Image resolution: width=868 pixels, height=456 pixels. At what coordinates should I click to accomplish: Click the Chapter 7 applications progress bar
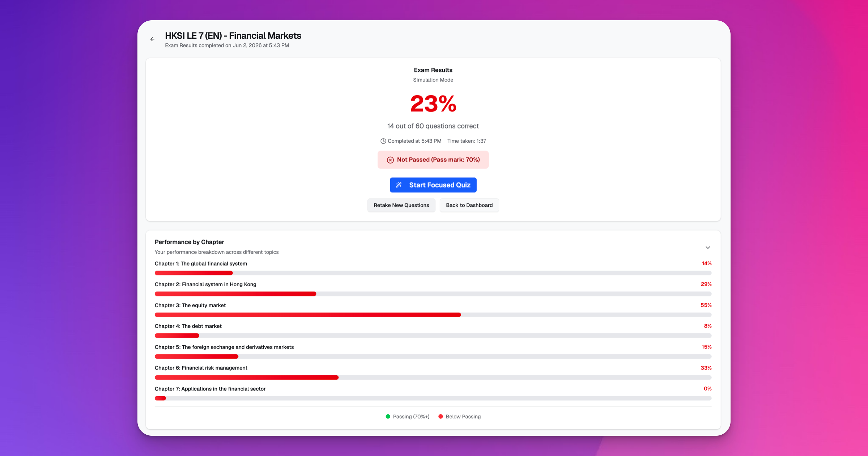tap(433, 398)
